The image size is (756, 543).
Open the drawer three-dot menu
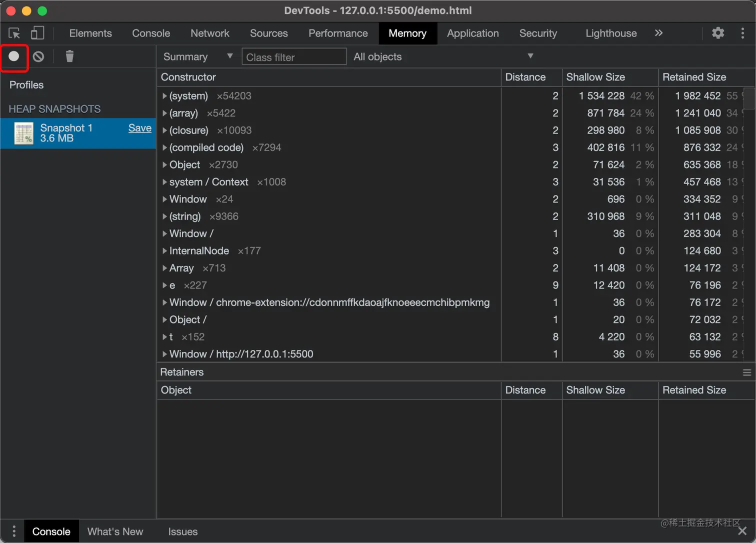click(14, 531)
